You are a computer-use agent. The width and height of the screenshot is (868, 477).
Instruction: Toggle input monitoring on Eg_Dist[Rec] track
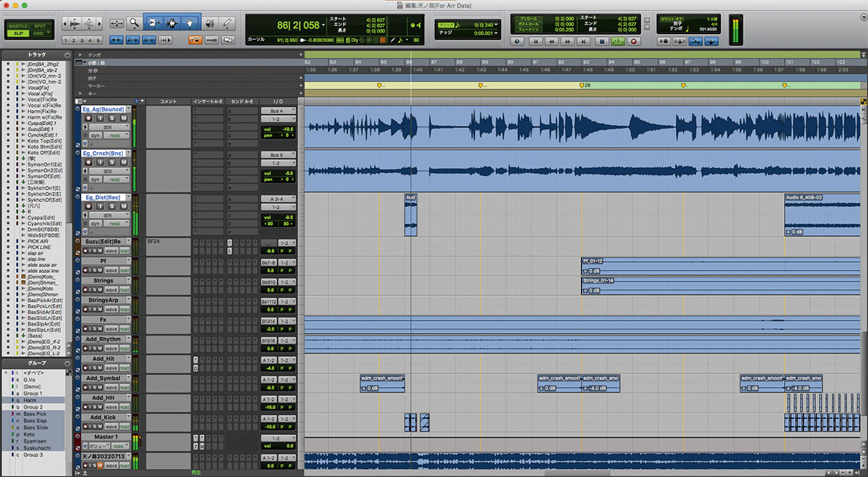(x=101, y=206)
